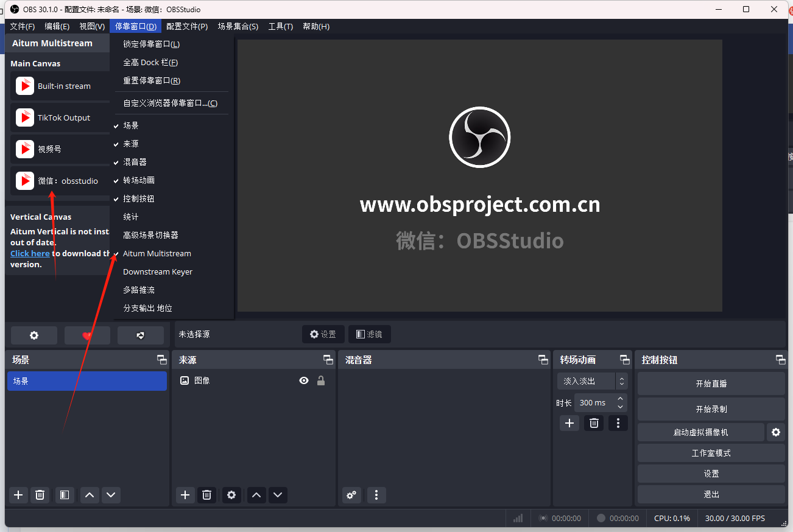Open 自定义浏览器停靠窗口 entry
Viewport: 793px width, 532px height.
point(172,103)
